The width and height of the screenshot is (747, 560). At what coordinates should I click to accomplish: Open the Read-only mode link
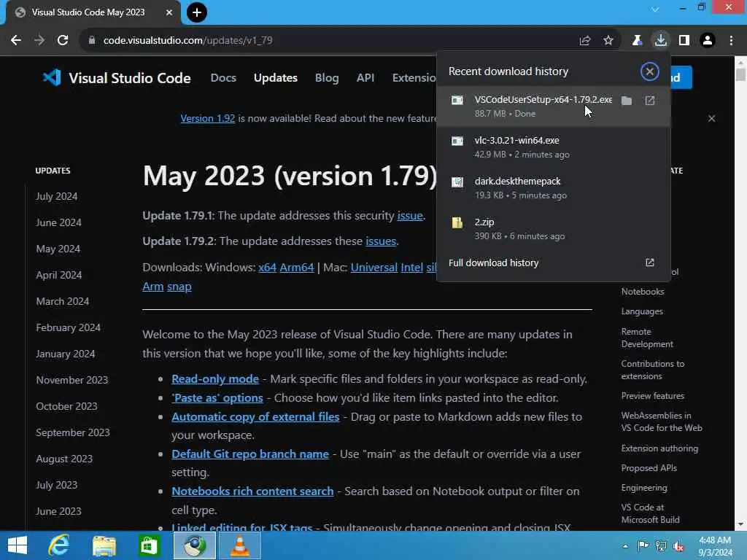(x=215, y=379)
